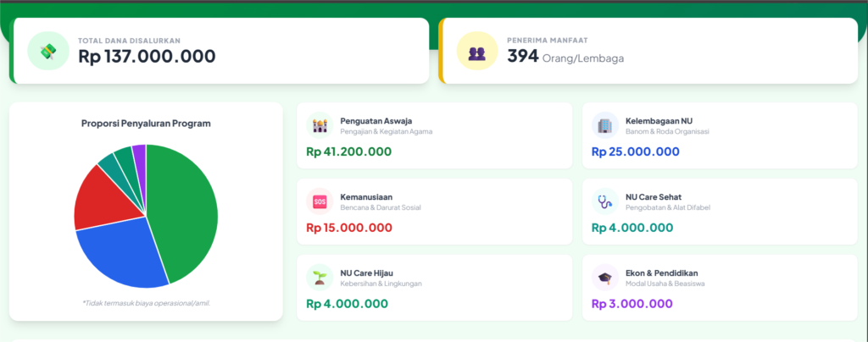Click the Ekon & Pendidikan graduation cap icon
868x342 pixels.
click(605, 277)
